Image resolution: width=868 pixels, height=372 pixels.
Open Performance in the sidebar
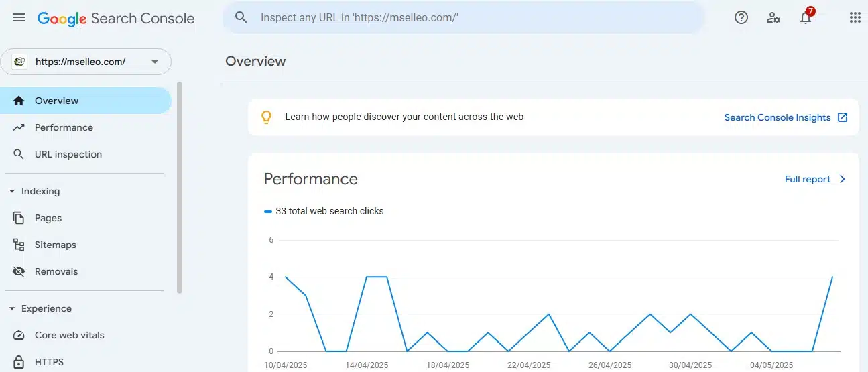86,127
